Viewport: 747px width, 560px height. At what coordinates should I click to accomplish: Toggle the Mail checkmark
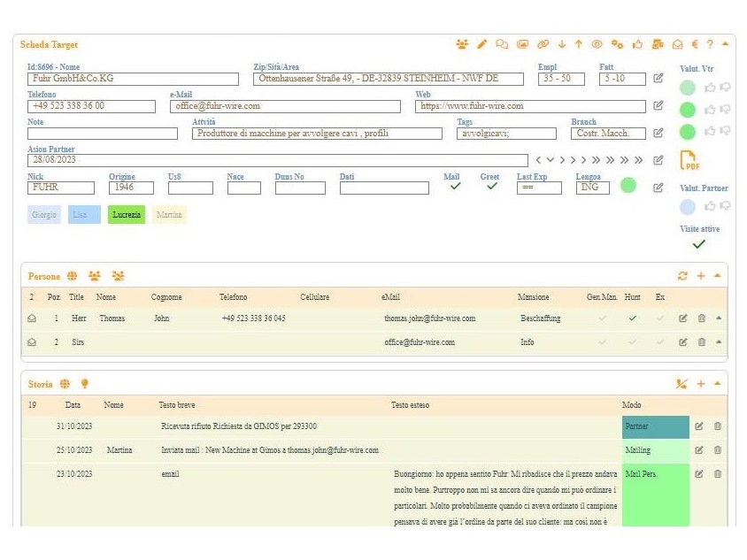tap(455, 186)
